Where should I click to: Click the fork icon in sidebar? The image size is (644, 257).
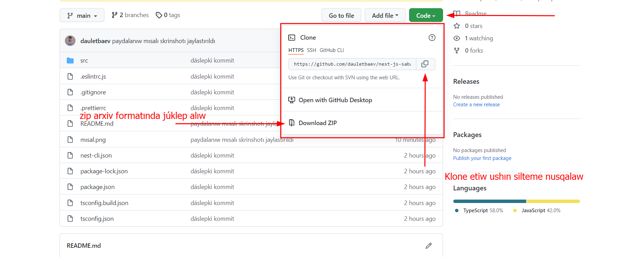pos(457,51)
